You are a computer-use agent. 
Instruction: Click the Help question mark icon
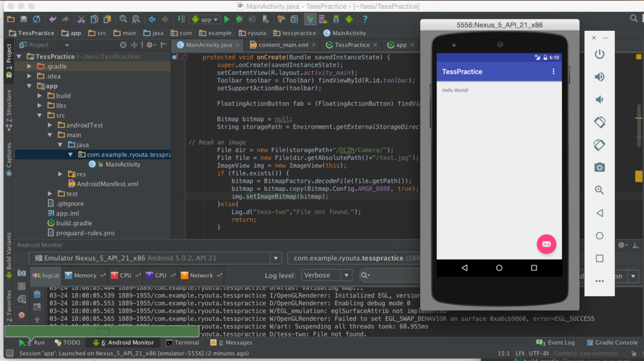tap(365, 19)
